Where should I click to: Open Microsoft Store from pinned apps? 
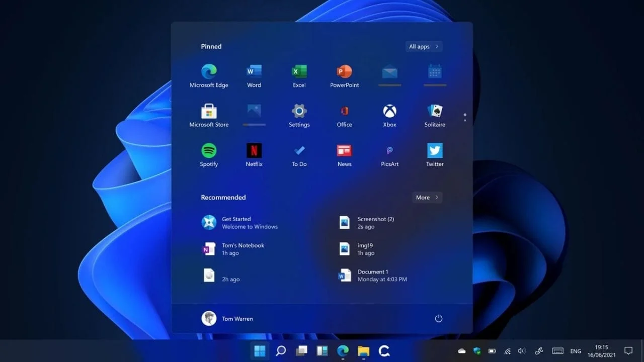pyautogui.click(x=209, y=116)
